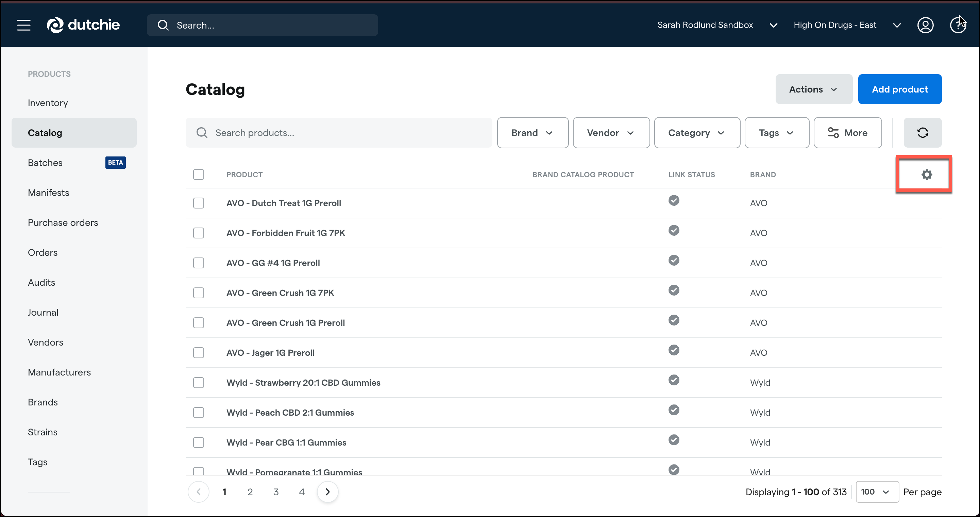
Task: Click link status checkmark for Wyld Peach Gummies
Action: (674, 410)
